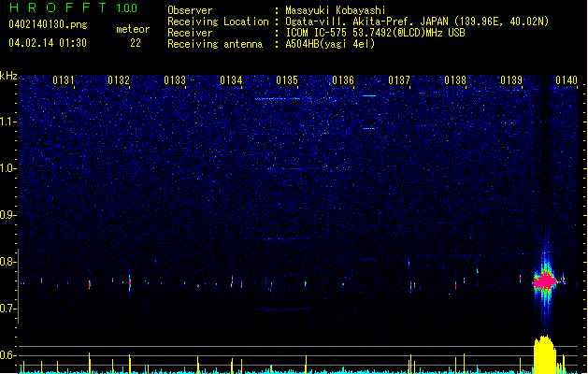This screenshot has height=374, width=588.
Task: Click antenna value A504HB(yagi 4el)
Action: point(330,44)
